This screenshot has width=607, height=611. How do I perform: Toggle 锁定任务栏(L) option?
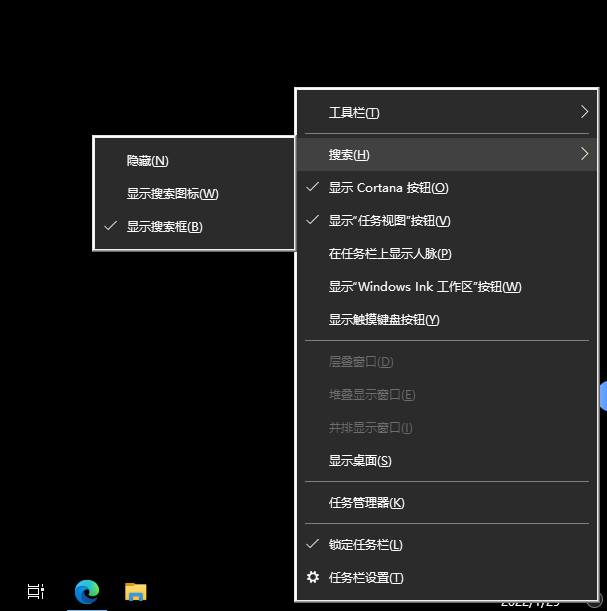pos(446,544)
